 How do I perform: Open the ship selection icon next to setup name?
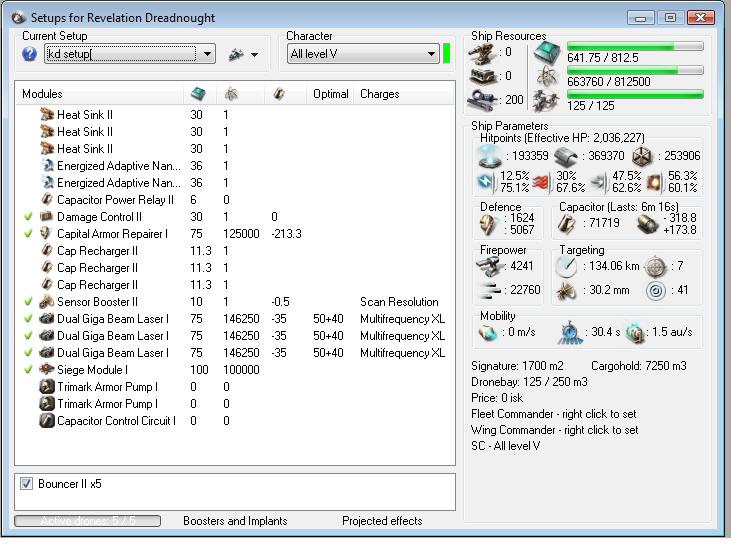(x=236, y=55)
